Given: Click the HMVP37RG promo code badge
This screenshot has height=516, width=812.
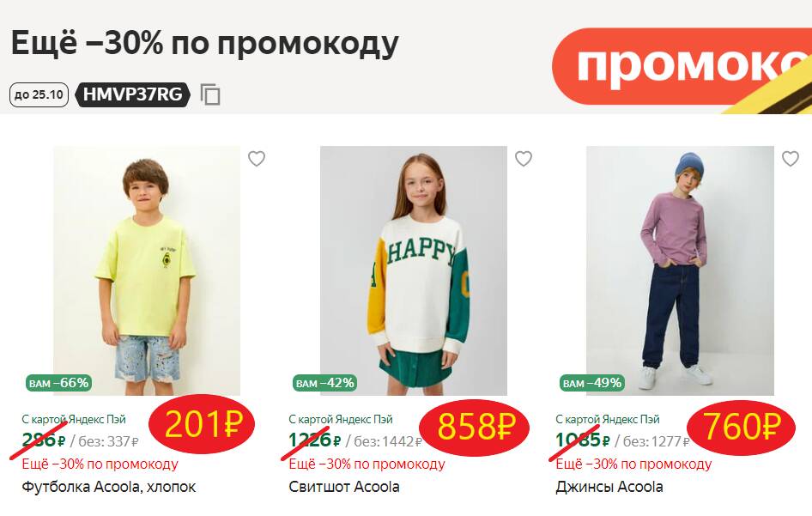Looking at the screenshot, I should (x=133, y=94).
